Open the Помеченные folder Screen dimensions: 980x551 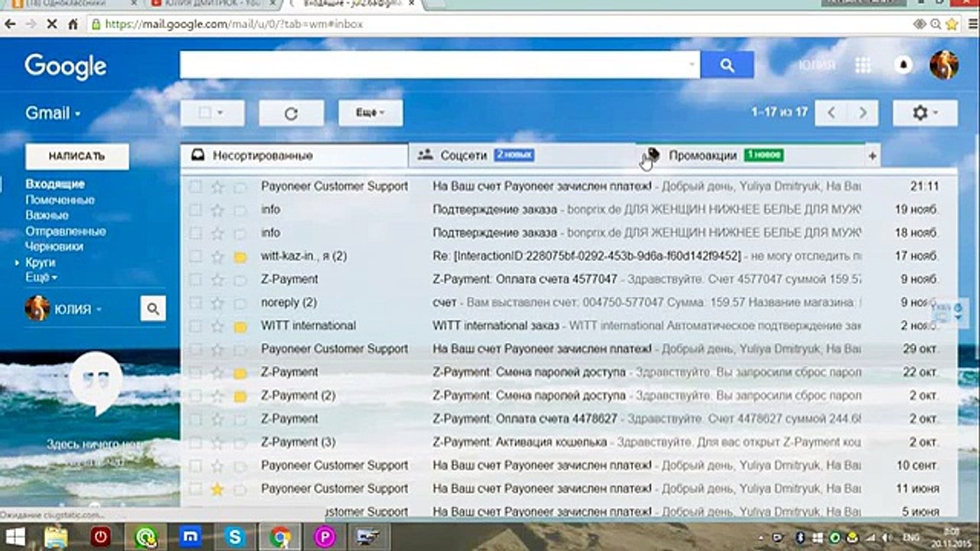tap(60, 200)
